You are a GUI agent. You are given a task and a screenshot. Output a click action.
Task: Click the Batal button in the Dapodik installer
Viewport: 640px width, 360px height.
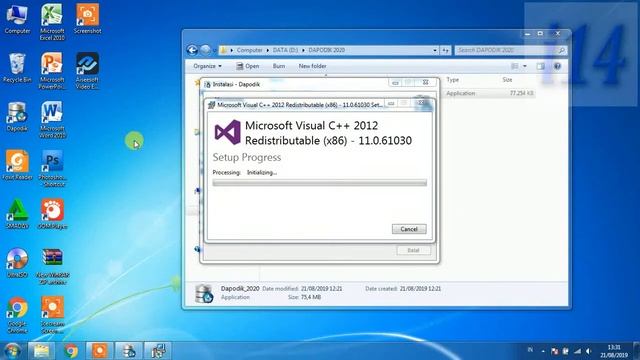coord(413,250)
